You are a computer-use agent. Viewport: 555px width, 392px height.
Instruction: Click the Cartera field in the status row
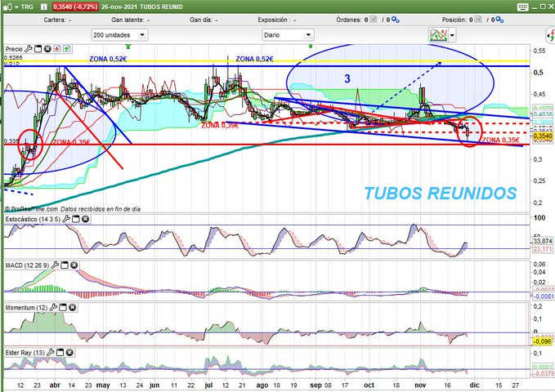pyautogui.click(x=57, y=20)
